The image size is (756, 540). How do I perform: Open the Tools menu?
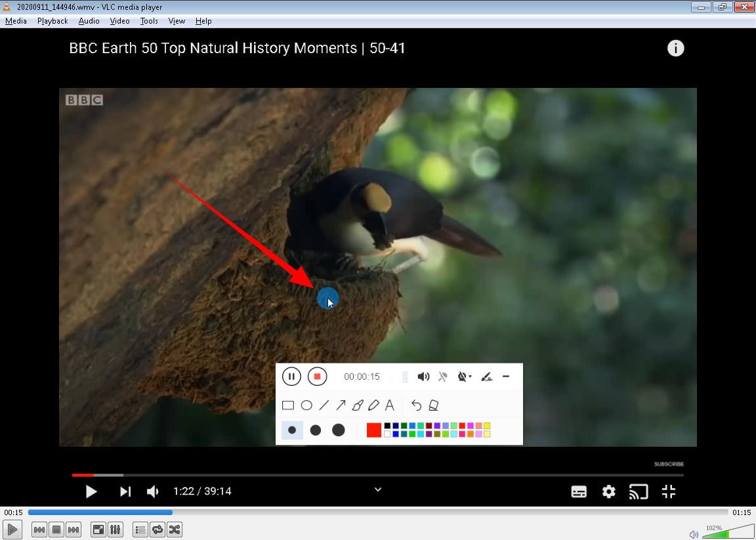pyautogui.click(x=148, y=20)
